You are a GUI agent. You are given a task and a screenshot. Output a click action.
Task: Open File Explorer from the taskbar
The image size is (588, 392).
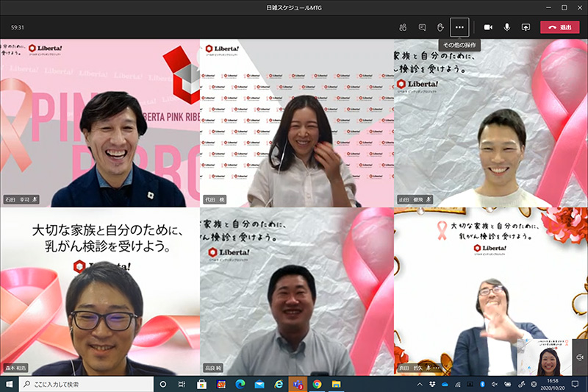pyautogui.click(x=337, y=384)
